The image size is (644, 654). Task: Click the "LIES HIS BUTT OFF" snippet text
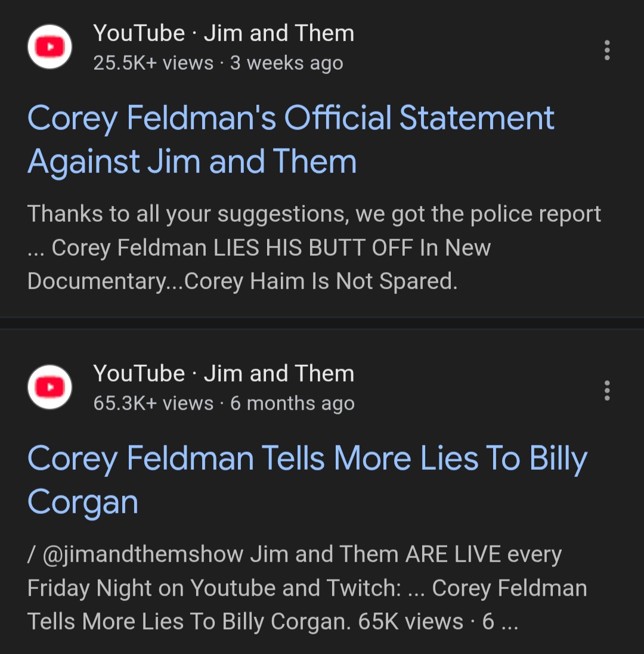[x=313, y=247]
